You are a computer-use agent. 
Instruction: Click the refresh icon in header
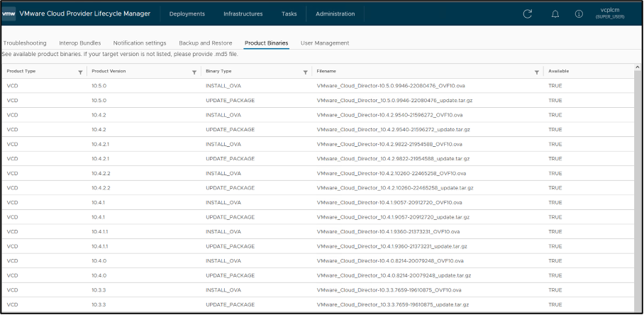point(527,13)
